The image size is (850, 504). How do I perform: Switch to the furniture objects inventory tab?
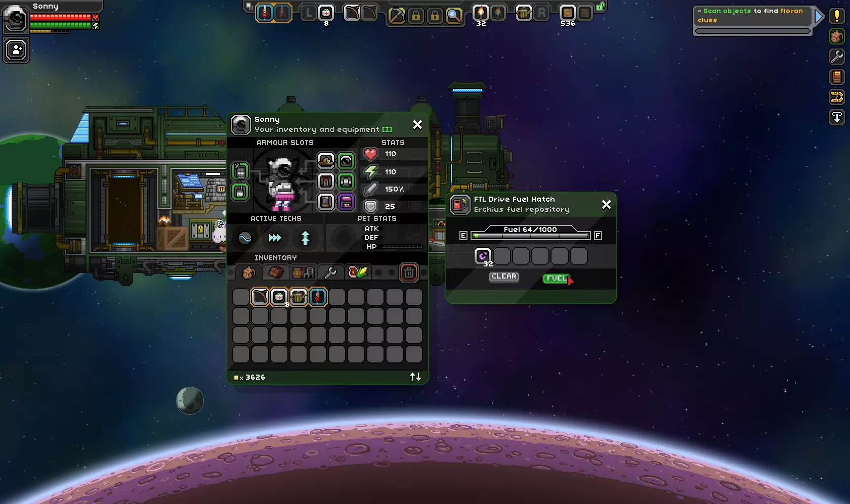304,273
